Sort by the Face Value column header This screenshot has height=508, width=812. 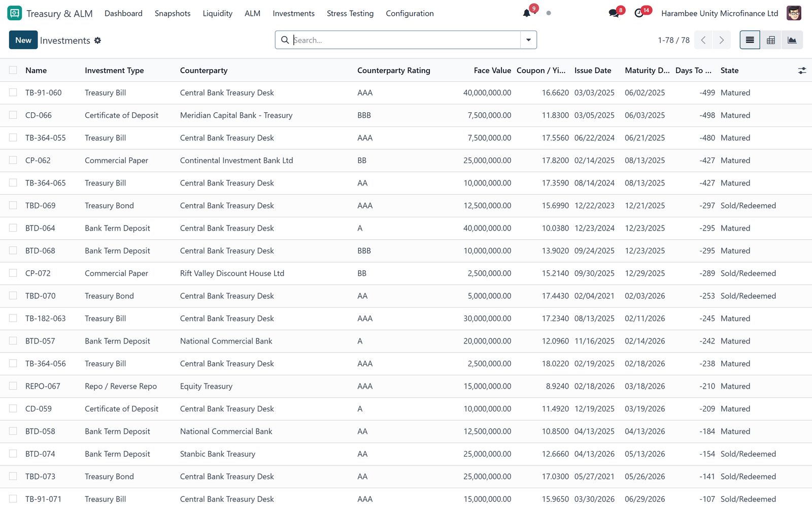click(x=492, y=71)
